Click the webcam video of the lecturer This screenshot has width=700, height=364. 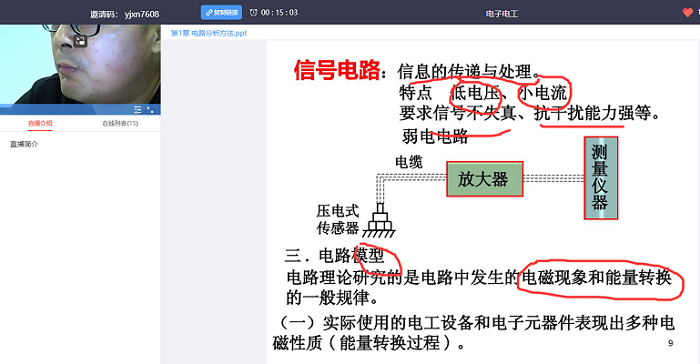point(80,64)
